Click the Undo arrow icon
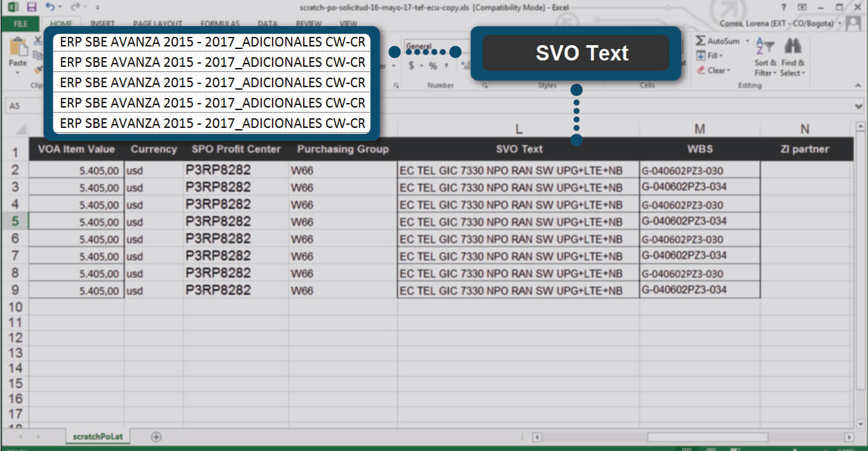This screenshot has height=451, width=868. pos(50,7)
